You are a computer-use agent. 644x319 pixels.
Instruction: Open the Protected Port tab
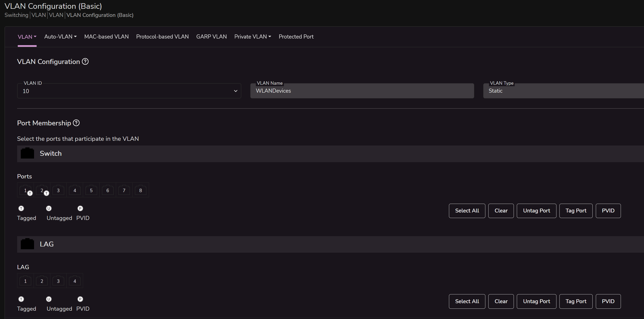click(x=296, y=37)
